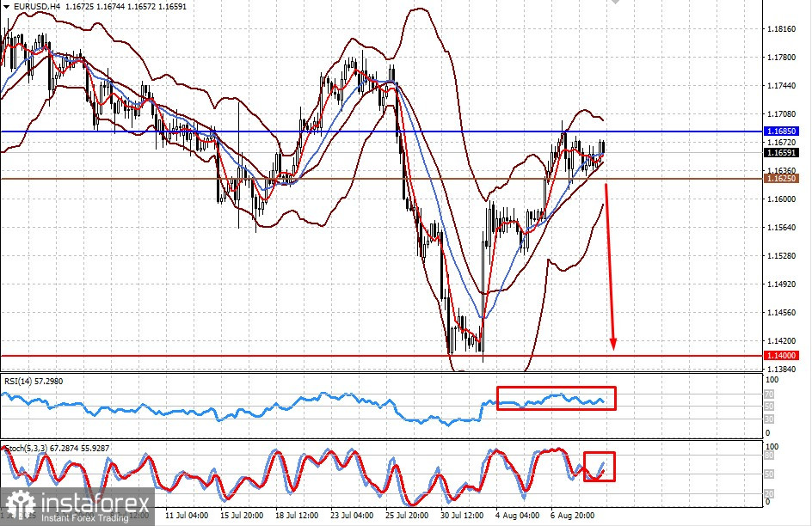Image resolution: width=812 pixels, height=526 pixels.
Task: Select the Stoch(5,3,3) indicator label
Action: (x=56, y=449)
